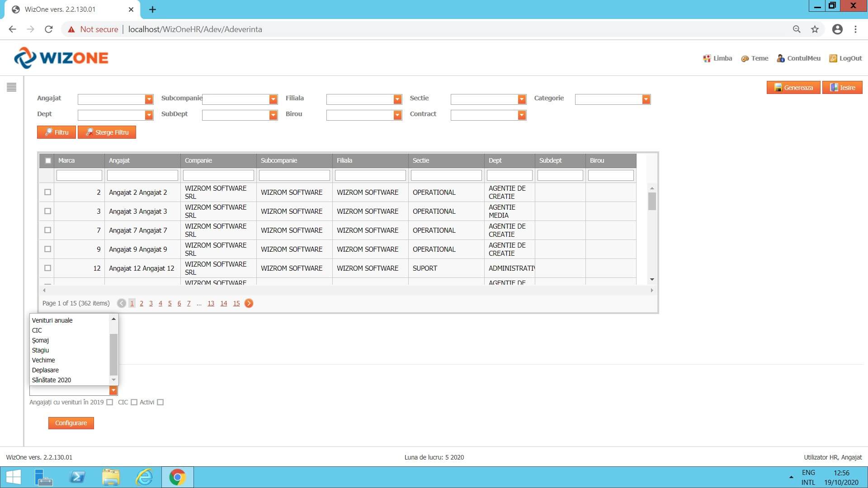This screenshot has width=868, height=488.
Task: Select the checkbox for Angajat 2 row
Action: (47, 192)
